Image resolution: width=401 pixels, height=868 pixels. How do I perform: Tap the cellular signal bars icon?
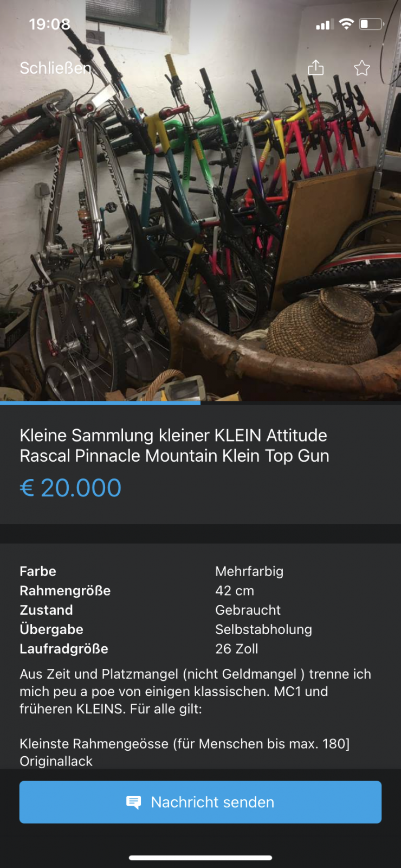[x=325, y=24]
